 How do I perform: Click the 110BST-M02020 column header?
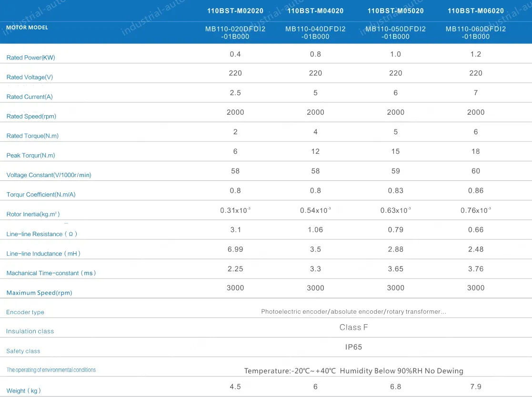coord(235,11)
